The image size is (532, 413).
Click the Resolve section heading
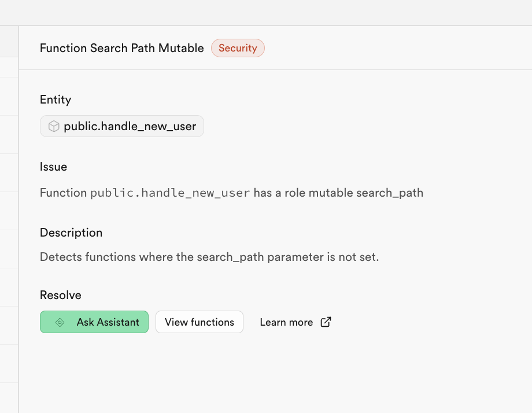pyautogui.click(x=61, y=295)
